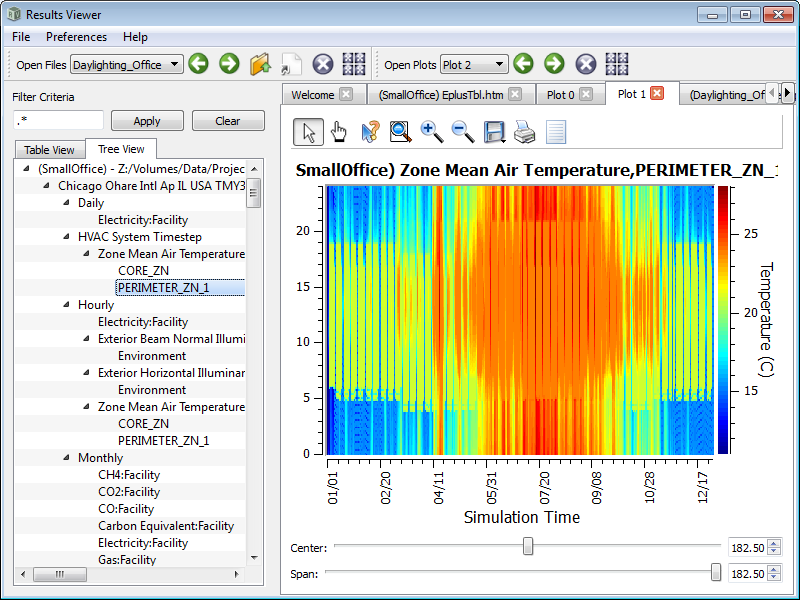The width and height of the screenshot is (800, 600).
Task: Print the plot with the printer icon
Action: click(524, 132)
